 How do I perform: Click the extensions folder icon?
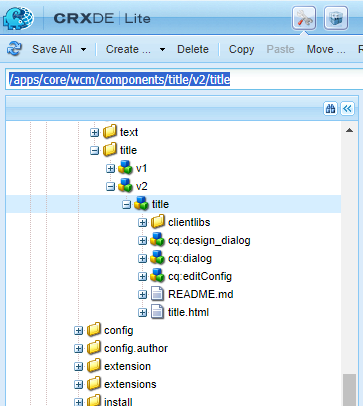(x=94, y=384)
